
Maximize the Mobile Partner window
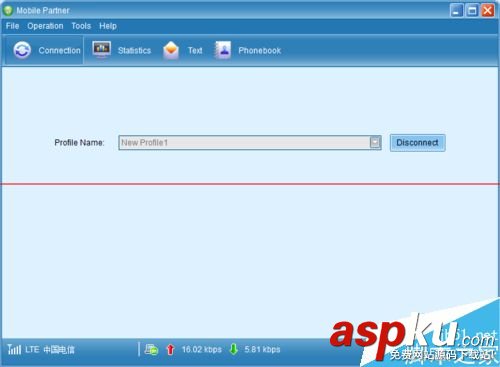(x=472, y=10)
